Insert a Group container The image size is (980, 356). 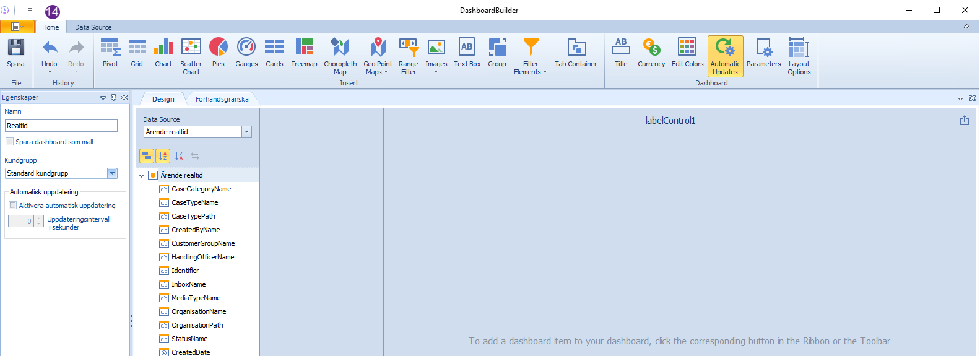point(497,53)
